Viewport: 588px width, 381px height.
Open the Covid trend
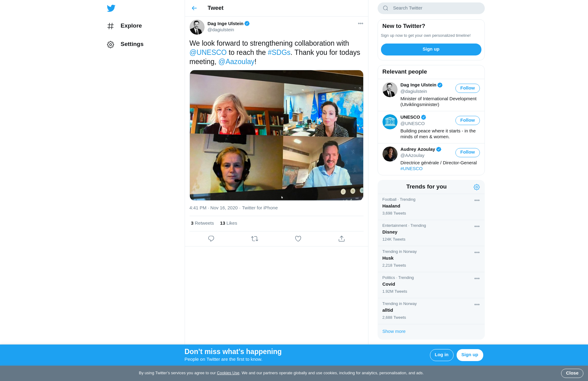coord(431,285)
